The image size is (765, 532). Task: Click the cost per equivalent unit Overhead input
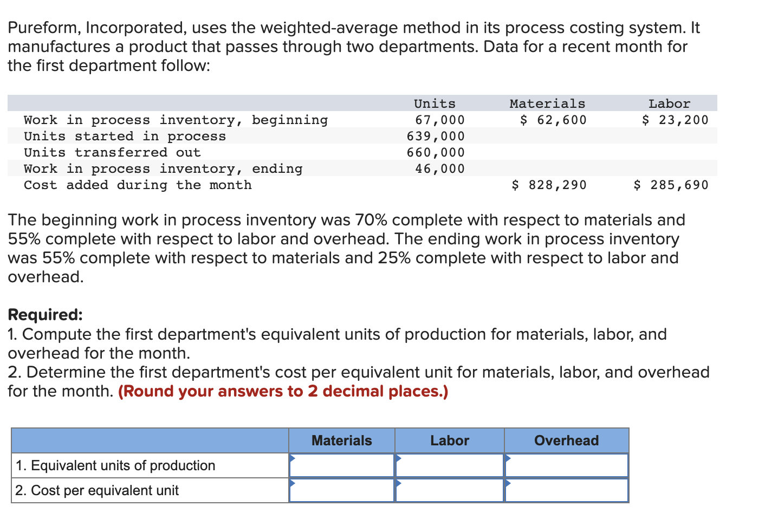tap(566, 490)
